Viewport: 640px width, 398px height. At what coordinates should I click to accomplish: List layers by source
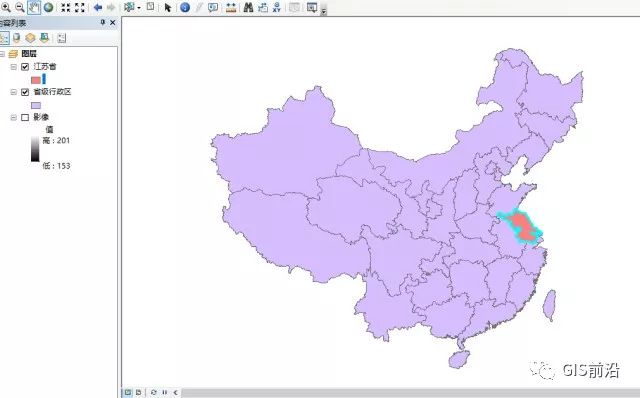point(17,38)
